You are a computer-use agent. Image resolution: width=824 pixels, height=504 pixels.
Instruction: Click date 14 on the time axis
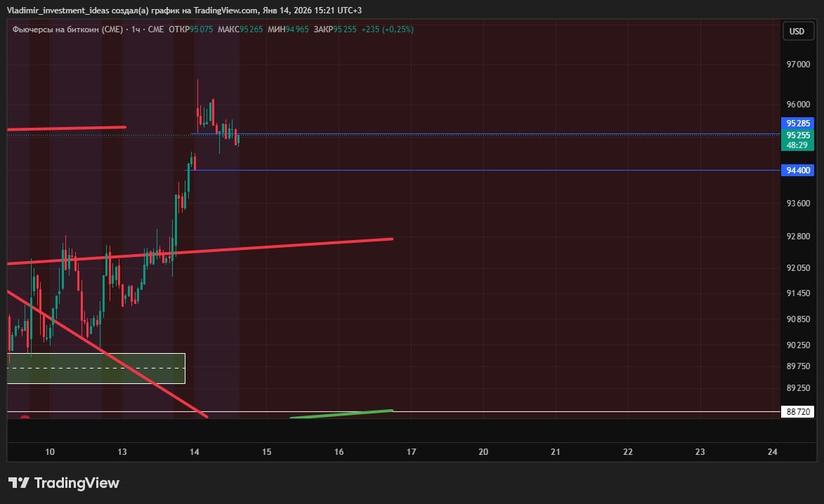click(195, 451)
